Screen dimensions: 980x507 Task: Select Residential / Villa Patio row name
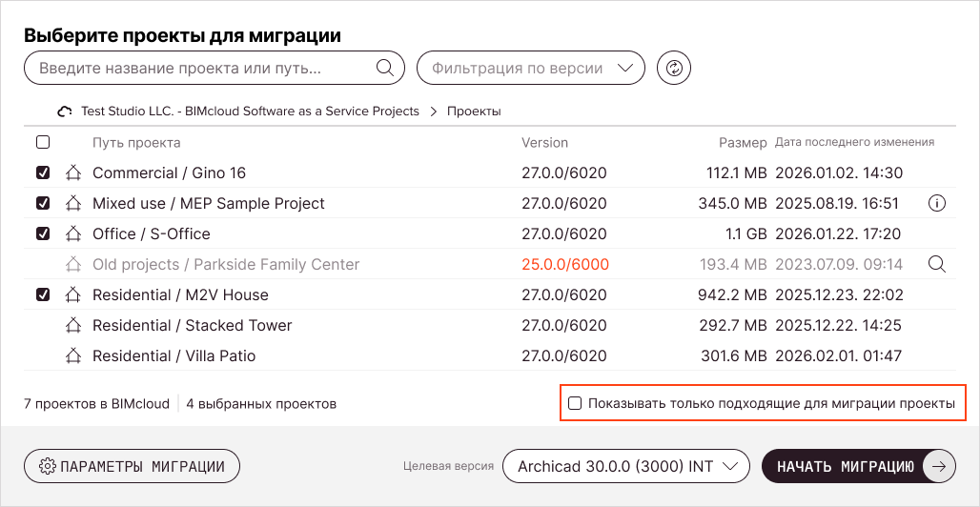pyautogui.click(x=174, y=356)
